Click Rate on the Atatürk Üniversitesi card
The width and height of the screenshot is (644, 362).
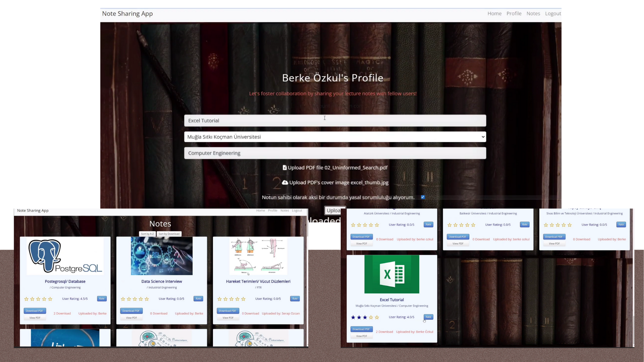coord(428,225)
